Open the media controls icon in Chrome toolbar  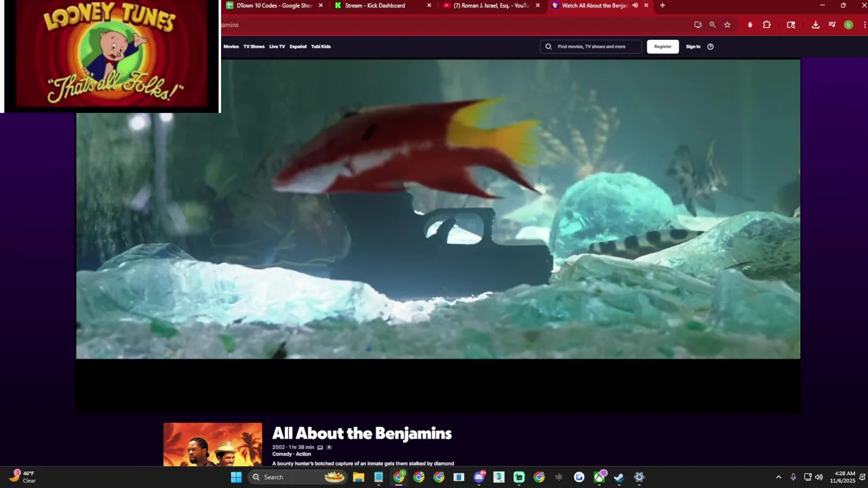[x=832, y=24]
